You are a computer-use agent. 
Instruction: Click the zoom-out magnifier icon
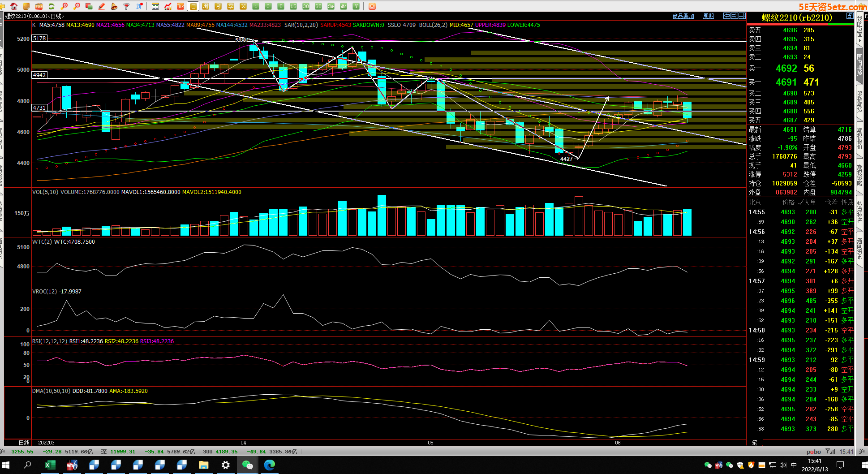click(77, 6)
